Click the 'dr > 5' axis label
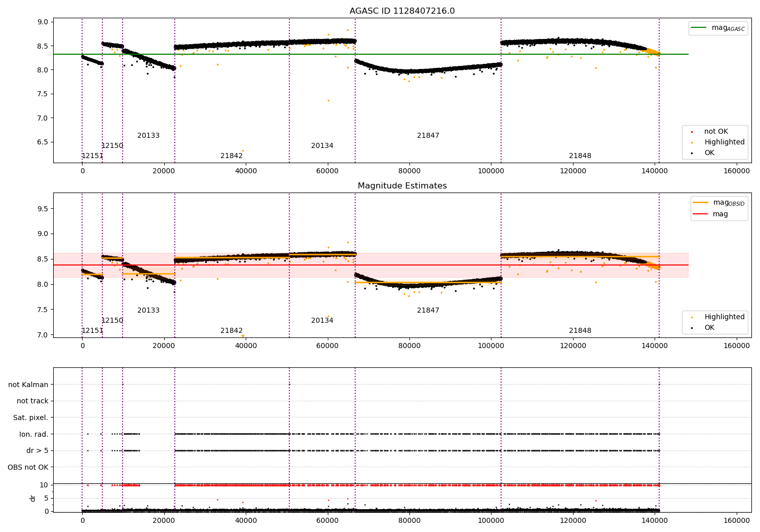Screen dimensions: 760x532 click(37, 451)
